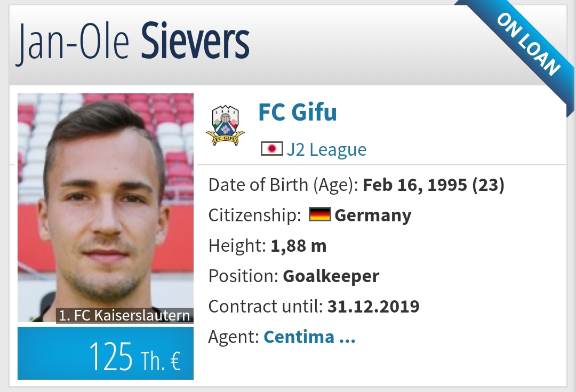
Task: Click the Jan-Ole Sievers name heading
Action: (x=133, y=42)
